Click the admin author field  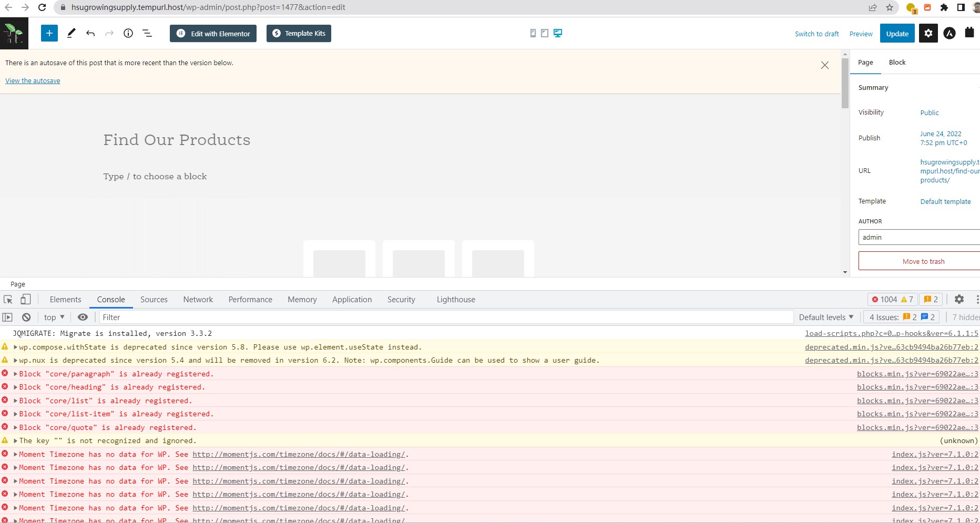click(919, 237)
